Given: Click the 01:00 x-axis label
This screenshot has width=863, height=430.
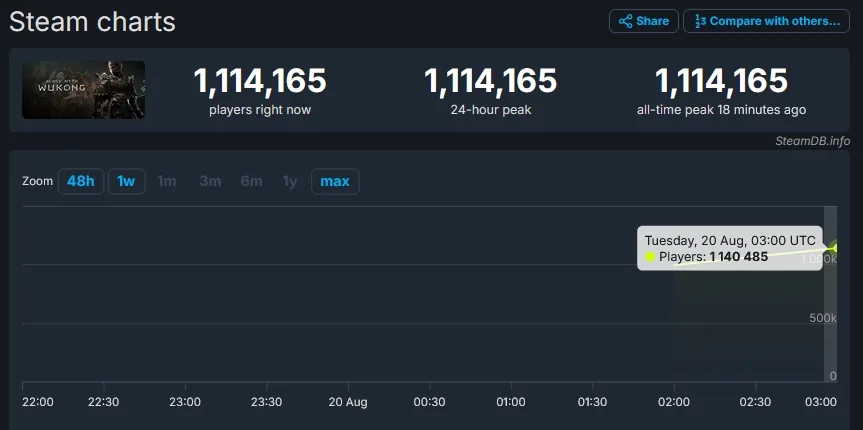Looking at the screenshot, I should click(x=511, y=402).
